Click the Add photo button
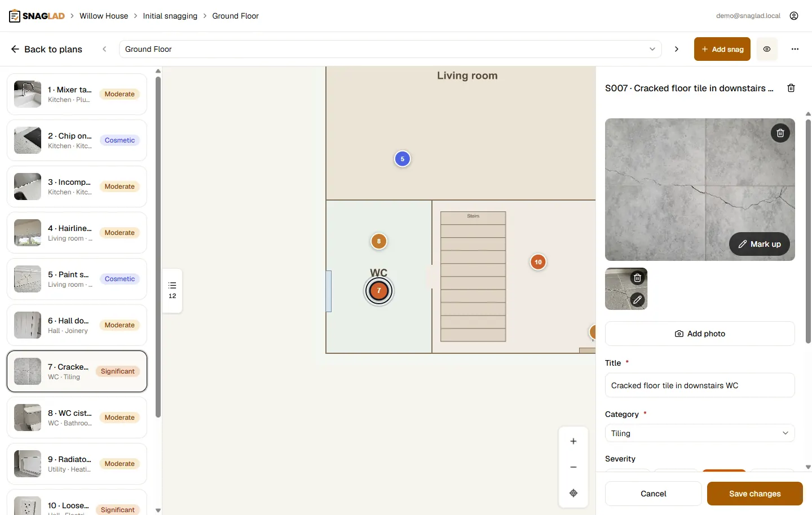The width and height of the screenshot is (812, 515). click(700, 334)
